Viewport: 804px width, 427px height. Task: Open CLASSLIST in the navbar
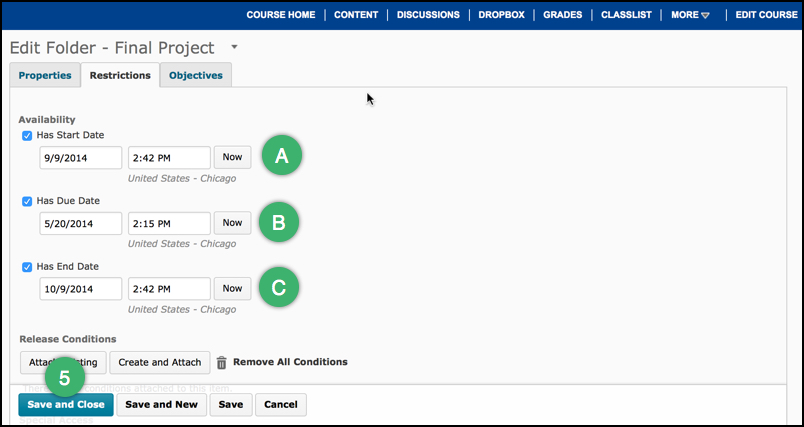(627, 15)
